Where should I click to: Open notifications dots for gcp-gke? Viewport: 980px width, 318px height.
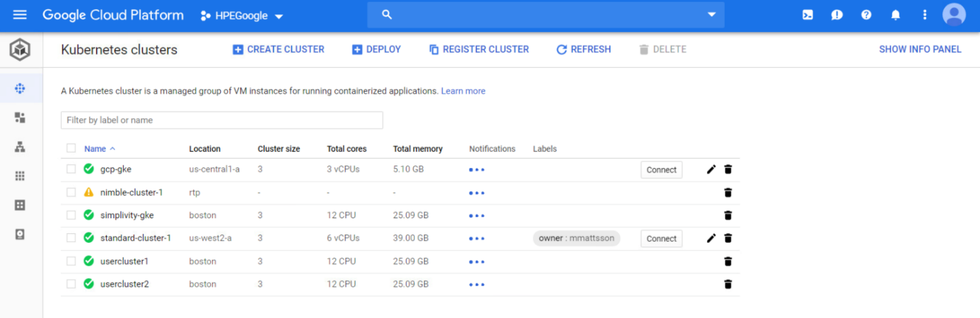(477, 170)
